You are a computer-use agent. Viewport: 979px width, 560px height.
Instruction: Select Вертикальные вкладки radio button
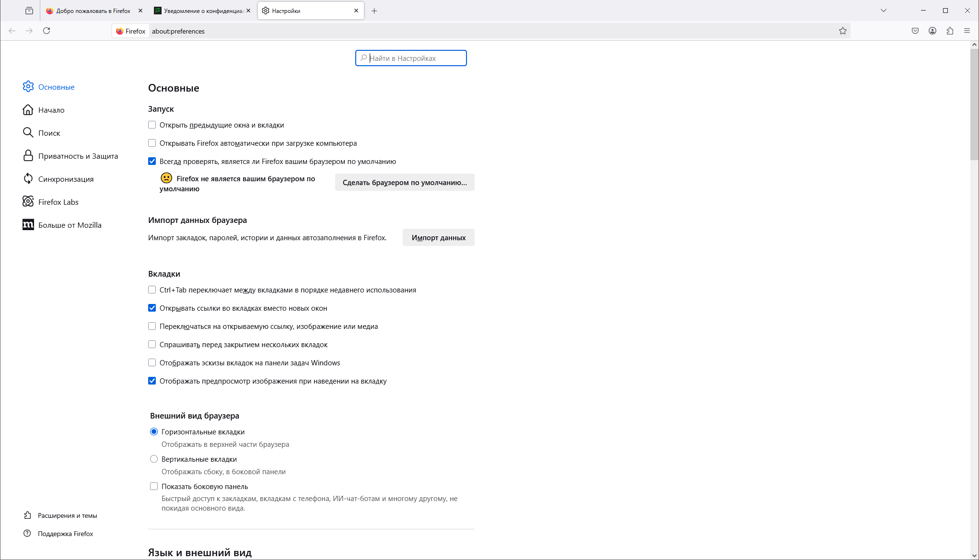tap(154, 459)
